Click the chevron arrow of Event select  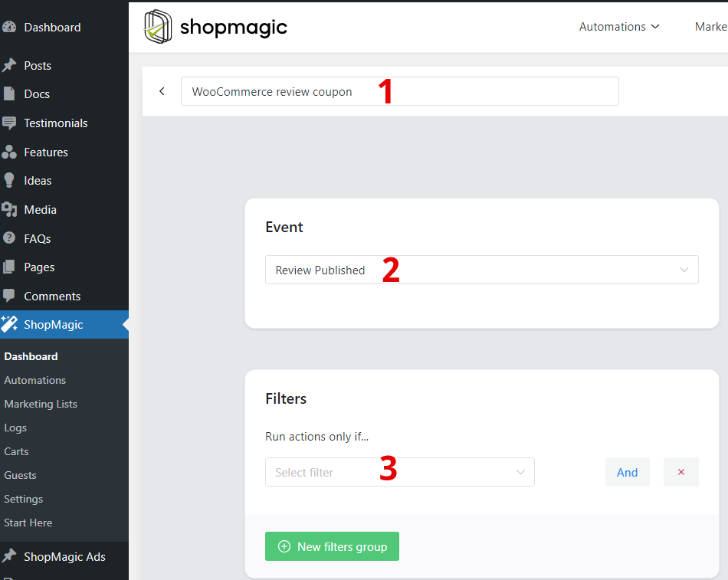click(684, 270)
